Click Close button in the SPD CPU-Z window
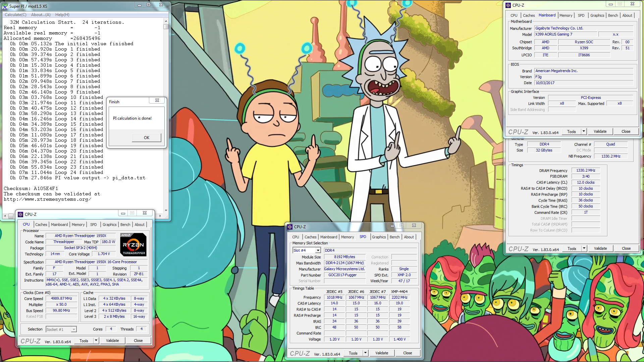Screen dimensions: 644x362 click(408, 353)
